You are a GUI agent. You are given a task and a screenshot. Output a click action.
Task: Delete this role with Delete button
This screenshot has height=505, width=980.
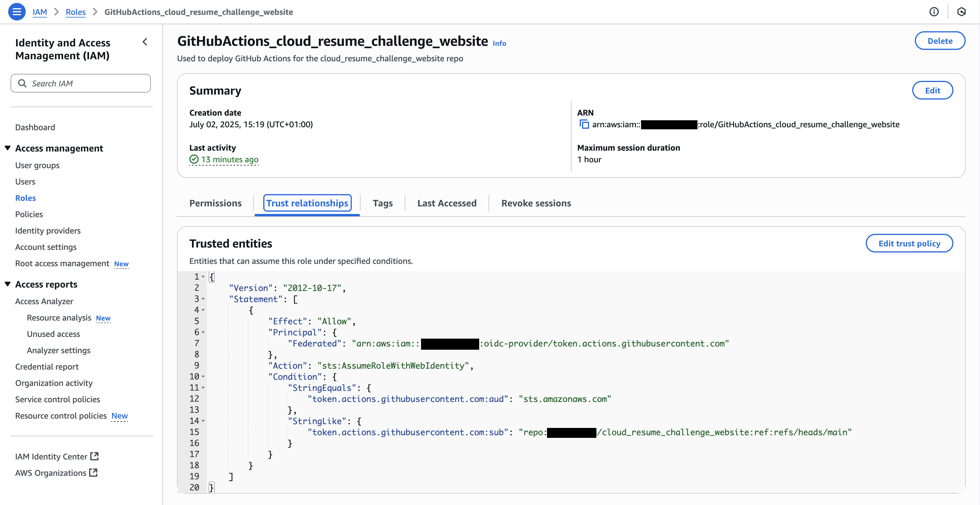coord(940,41)
